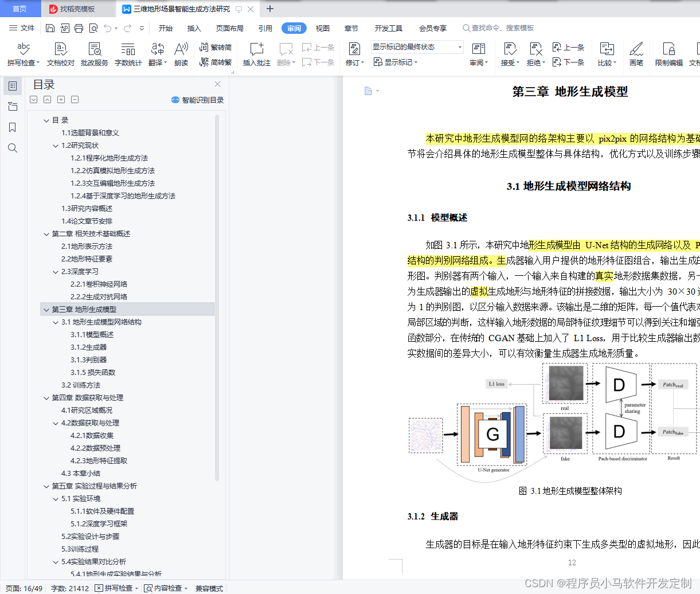
Task: Jump to 3.2 训练方法 in outline
Action: pyautogui.click(x=81, y=385)
